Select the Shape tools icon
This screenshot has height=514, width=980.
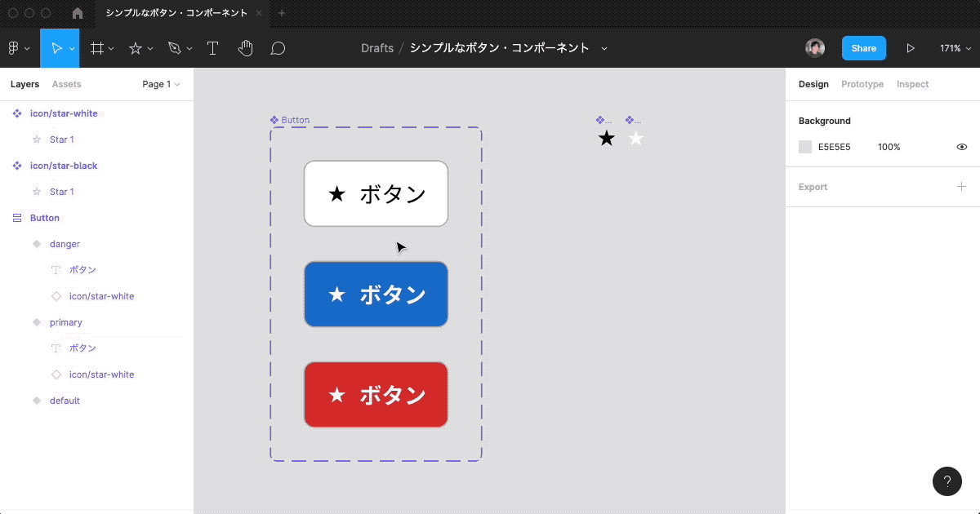[x=136, y=47]
